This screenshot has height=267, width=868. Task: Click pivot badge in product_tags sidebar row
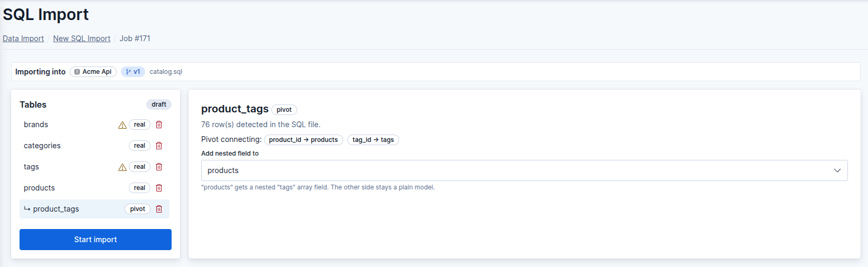[x=138, y=209]
